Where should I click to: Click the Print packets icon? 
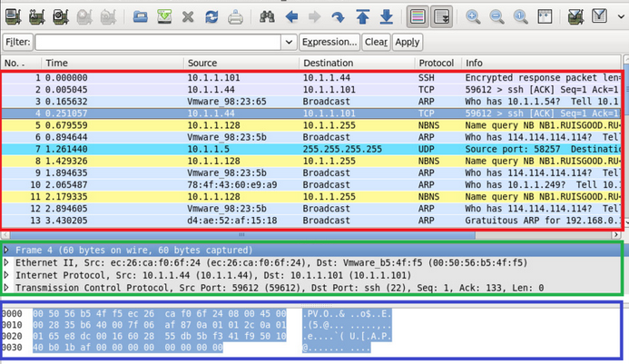click(x=235, y=17)
